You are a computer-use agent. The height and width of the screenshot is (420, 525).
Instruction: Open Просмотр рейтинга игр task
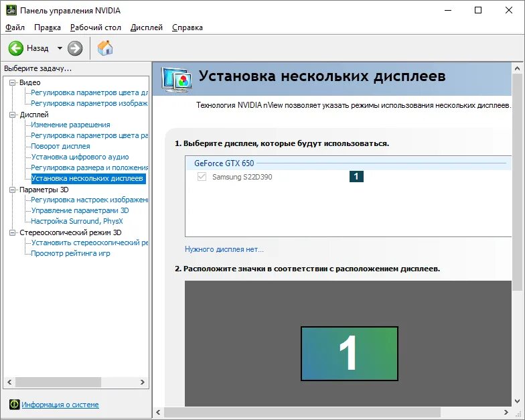pyautogui.click(x=71, y=253)
